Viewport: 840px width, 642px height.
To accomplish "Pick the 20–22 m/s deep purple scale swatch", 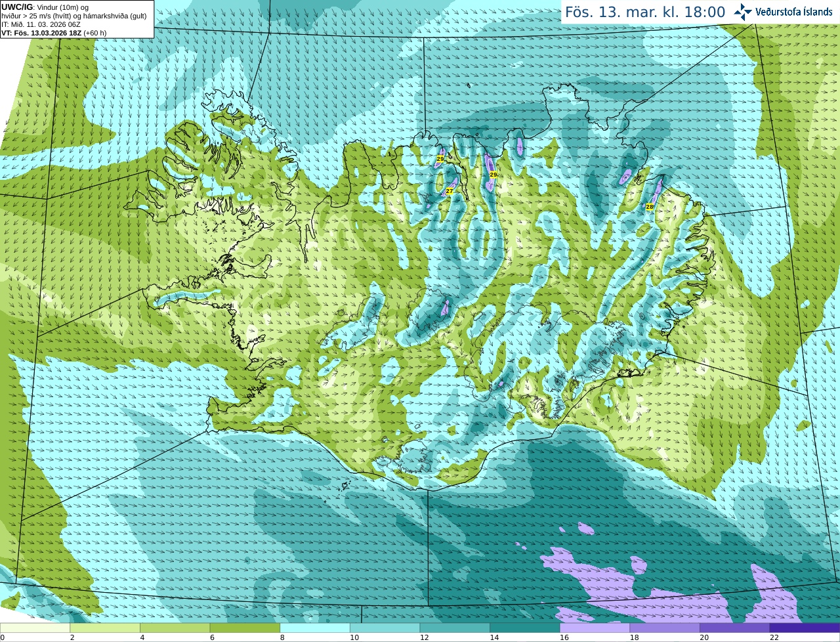I will coord(735,628).
